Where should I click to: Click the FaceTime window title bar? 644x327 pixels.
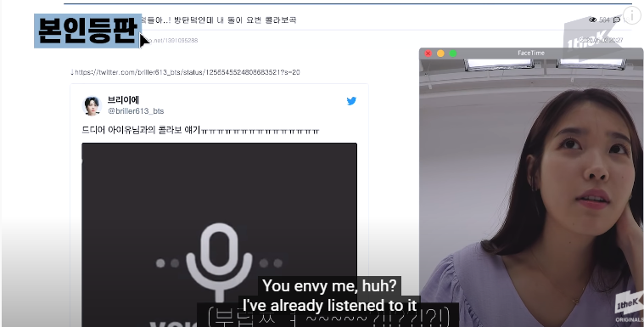coord(531,53)
